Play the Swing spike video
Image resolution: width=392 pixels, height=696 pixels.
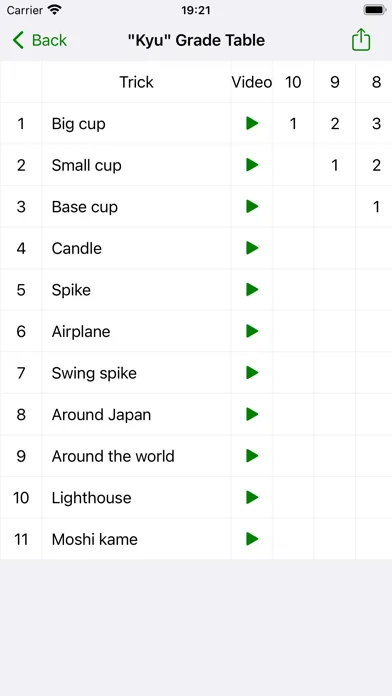click(x=252, y=373)
